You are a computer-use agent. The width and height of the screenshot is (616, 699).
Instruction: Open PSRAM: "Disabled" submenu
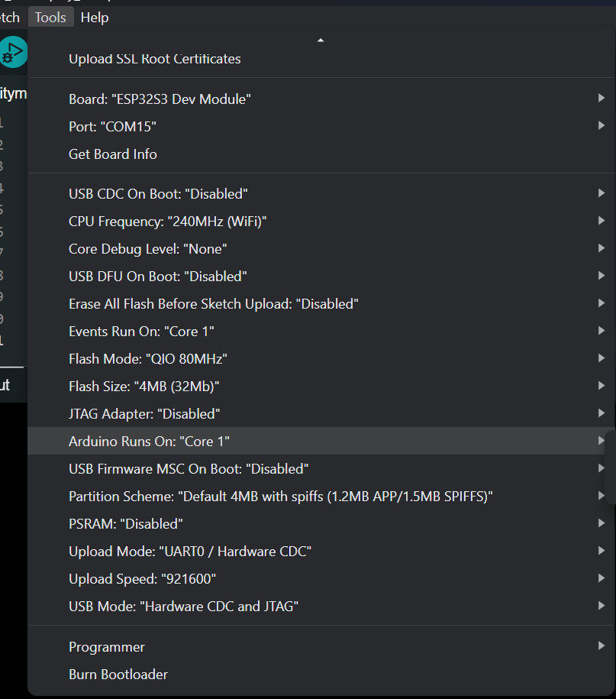[x=321, y=524]
